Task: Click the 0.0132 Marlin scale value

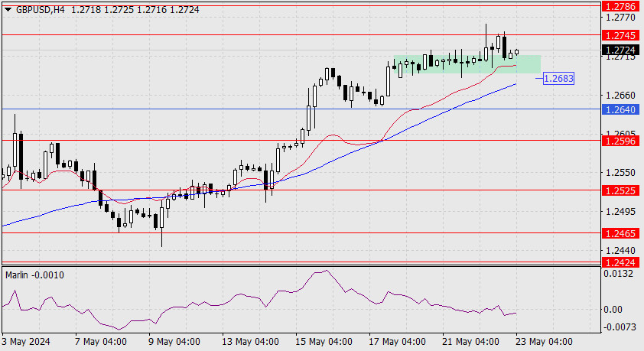Action: (x=618, y=274)
